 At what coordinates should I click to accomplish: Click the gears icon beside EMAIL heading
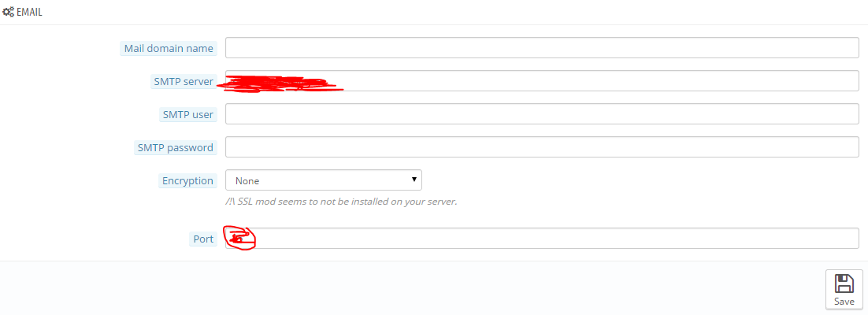click(x=9, y=12)
